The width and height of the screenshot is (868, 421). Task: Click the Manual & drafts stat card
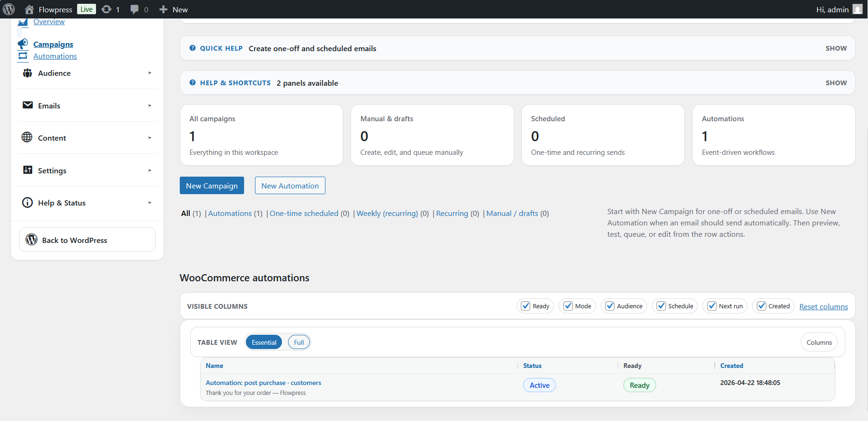tap(432, 135)
